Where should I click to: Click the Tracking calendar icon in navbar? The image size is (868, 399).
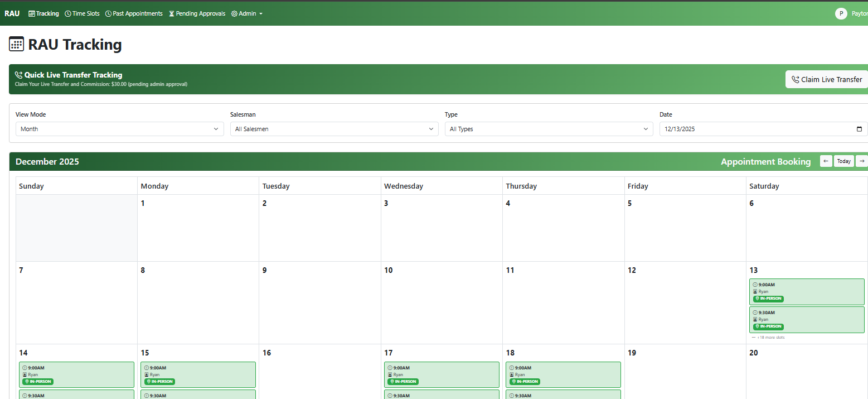click(31, 13)
